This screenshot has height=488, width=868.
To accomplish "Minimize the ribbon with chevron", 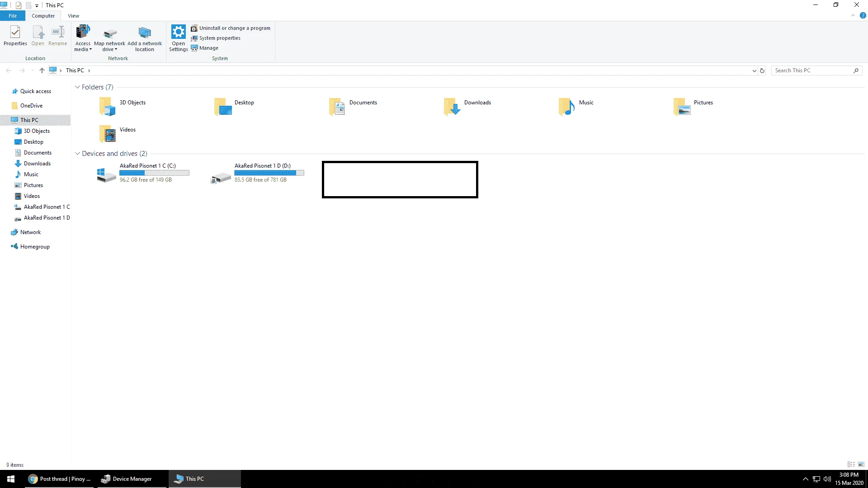I will coord(853,15).
